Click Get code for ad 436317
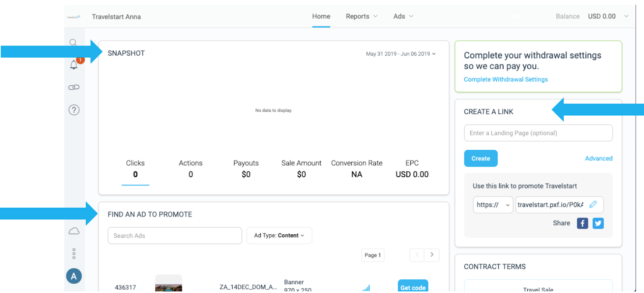Image resolution: width=644 pixels, height=293 pixels. (x=413, y=286)
